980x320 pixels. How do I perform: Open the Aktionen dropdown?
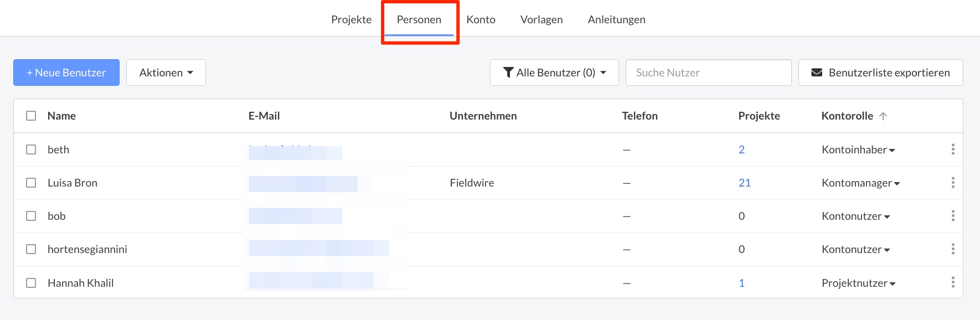(166, 73)
